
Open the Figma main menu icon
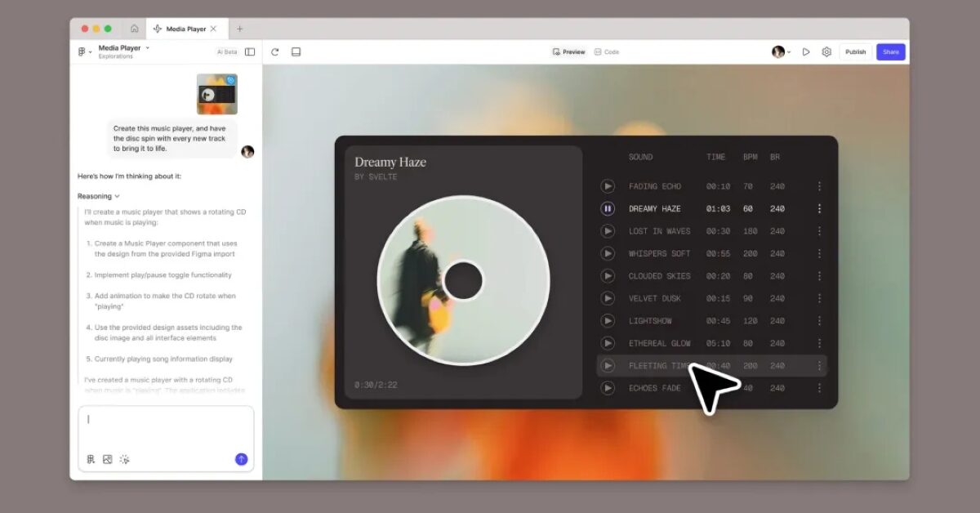tap(82, 51)
